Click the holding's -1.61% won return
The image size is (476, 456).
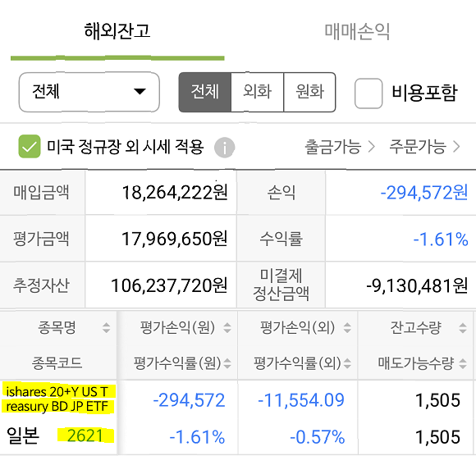pyautogui.click(x=197, y=437)
